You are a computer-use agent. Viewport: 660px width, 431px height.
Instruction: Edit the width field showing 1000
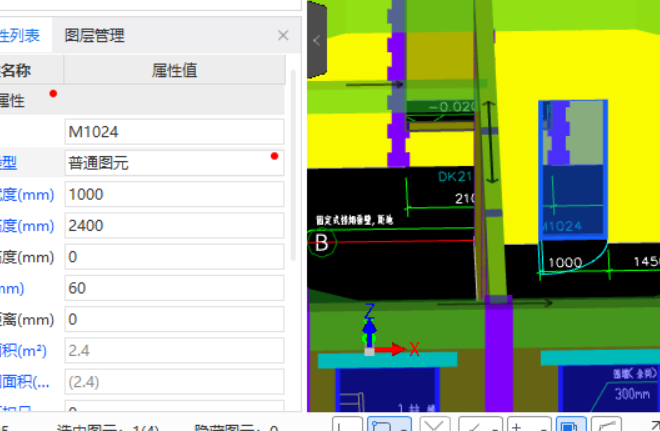[174, 194]
